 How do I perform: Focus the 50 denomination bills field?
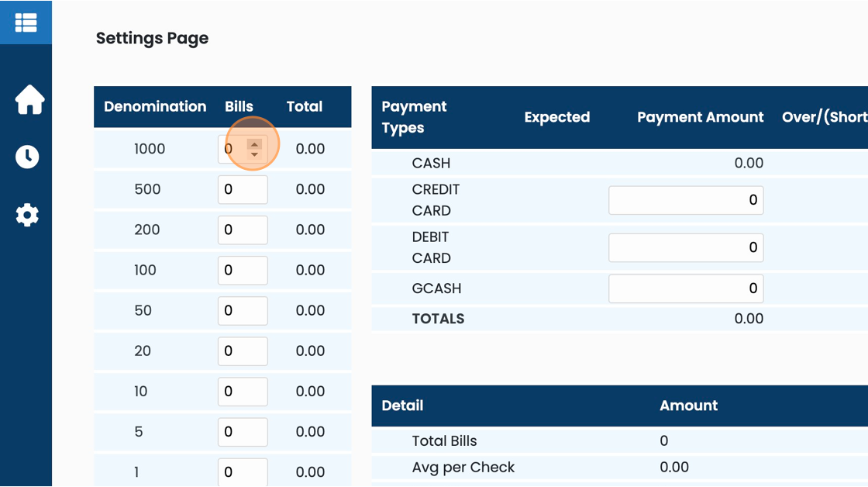click(243, 311)
